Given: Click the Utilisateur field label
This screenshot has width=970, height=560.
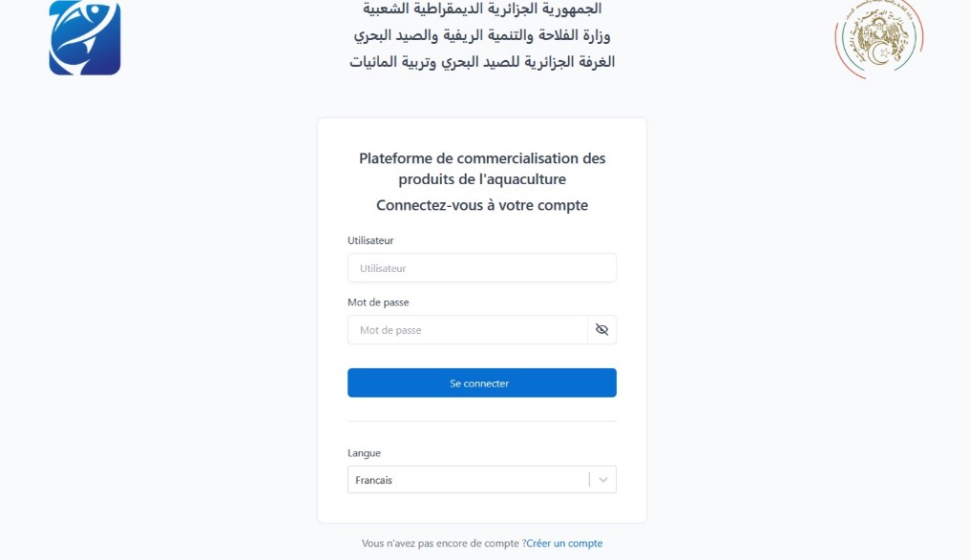Looking at the screenshot, I should point(370,240).
